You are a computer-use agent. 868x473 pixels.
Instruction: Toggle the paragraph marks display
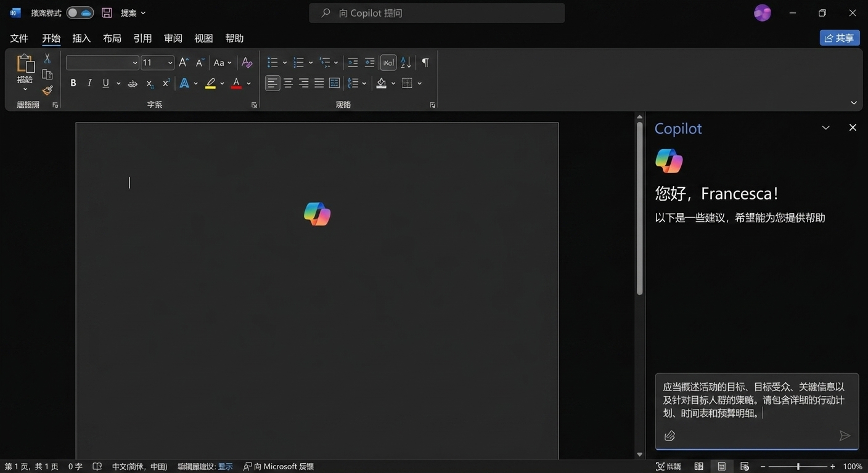coord(425,62)
